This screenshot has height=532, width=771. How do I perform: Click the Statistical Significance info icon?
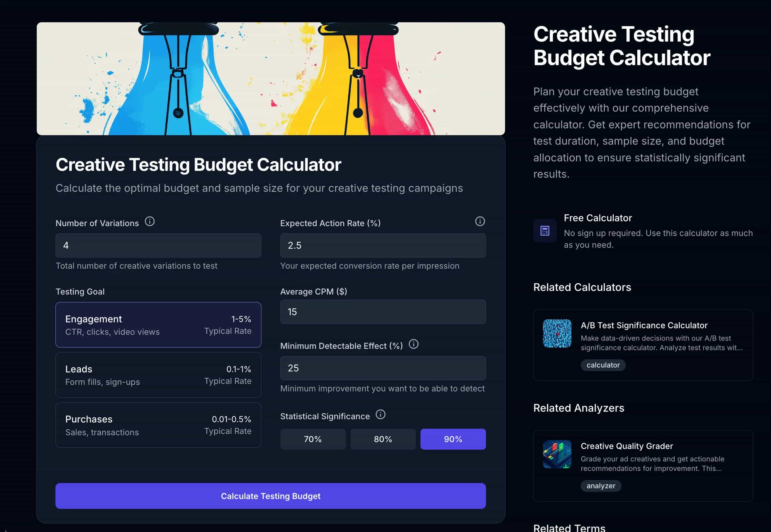pos(380,414)
